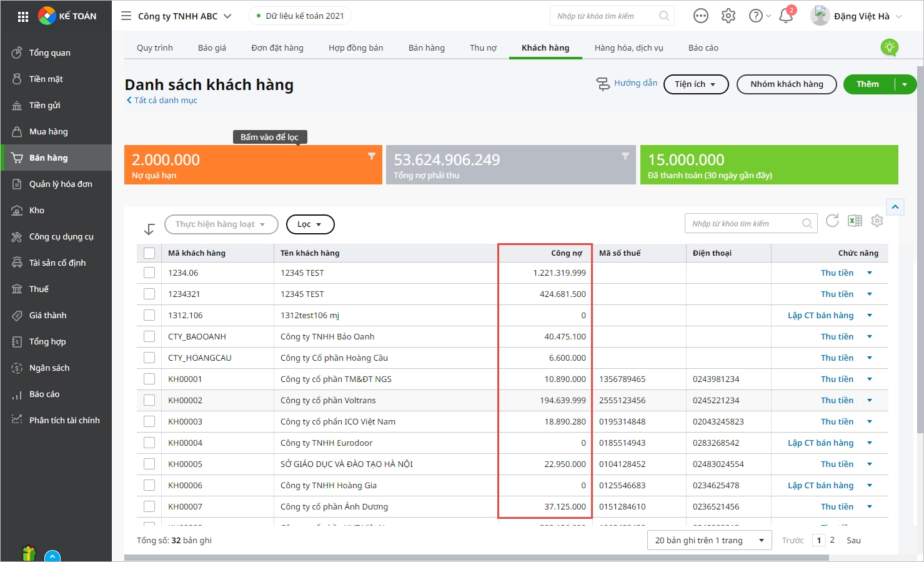Open table column settings gear
Image resolution: width=924 pixels, height=562 pixels.
(x=877, y=221)
